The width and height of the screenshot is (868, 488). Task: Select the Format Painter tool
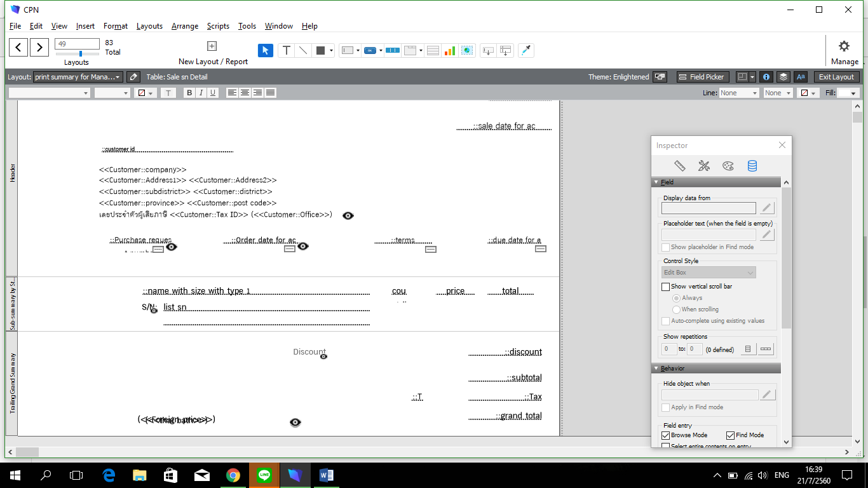click(526, 50)
